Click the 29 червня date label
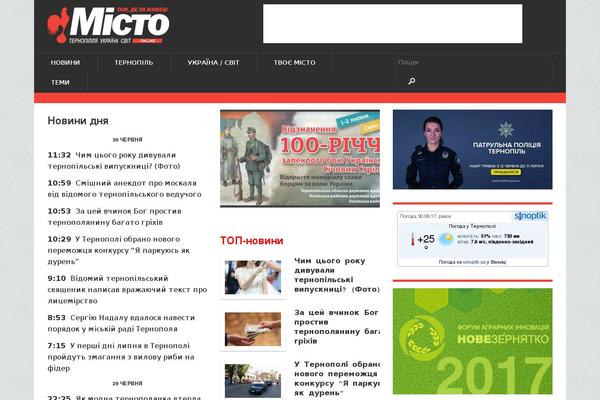The width and height of the screenshot is (600, 400). (x=127, y=383)
